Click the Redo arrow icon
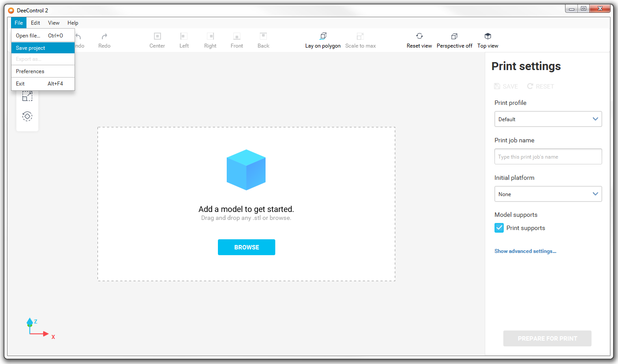The image size is (618, 364). 105,37
